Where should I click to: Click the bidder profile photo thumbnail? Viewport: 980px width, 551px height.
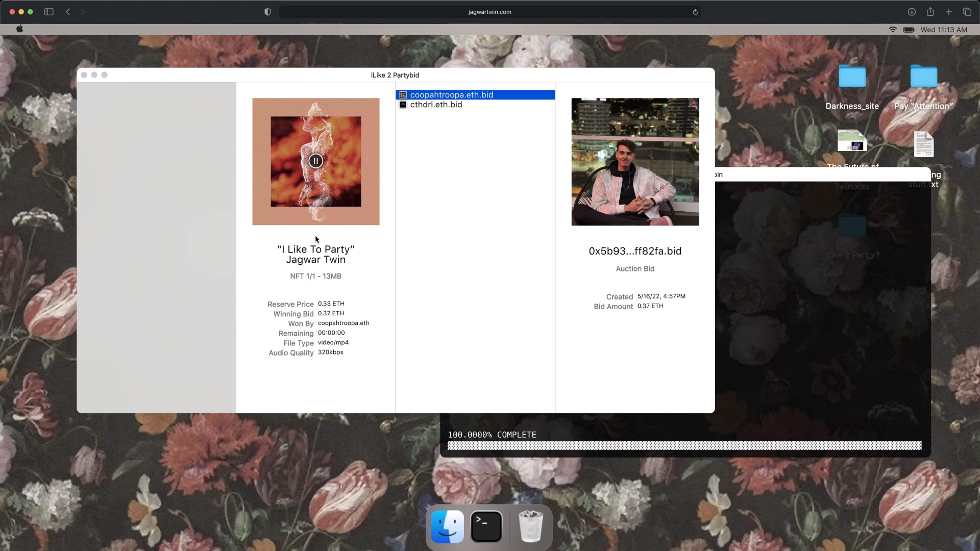[635, 162]
